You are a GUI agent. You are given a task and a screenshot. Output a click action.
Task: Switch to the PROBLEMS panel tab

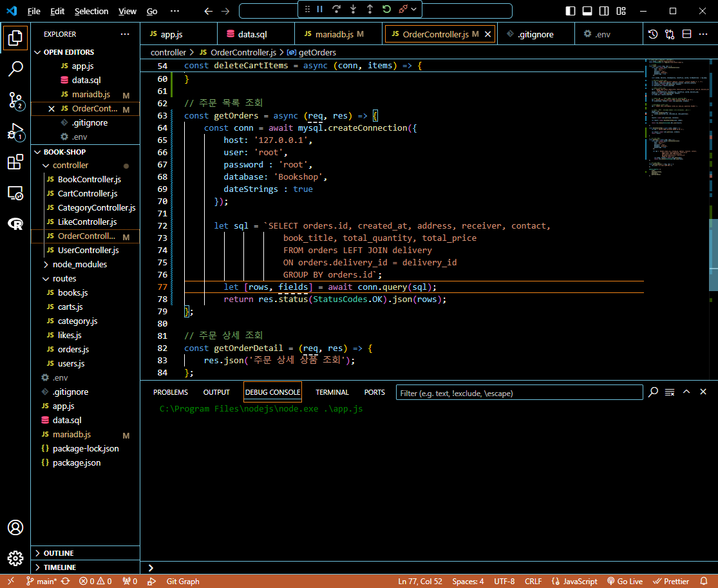(171, 392)
